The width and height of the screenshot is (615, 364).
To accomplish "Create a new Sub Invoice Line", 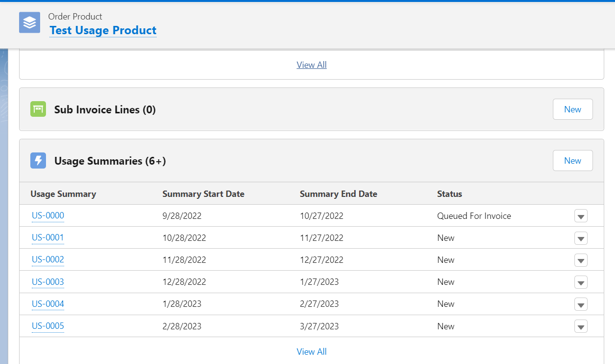I will (x=572, y=109).
